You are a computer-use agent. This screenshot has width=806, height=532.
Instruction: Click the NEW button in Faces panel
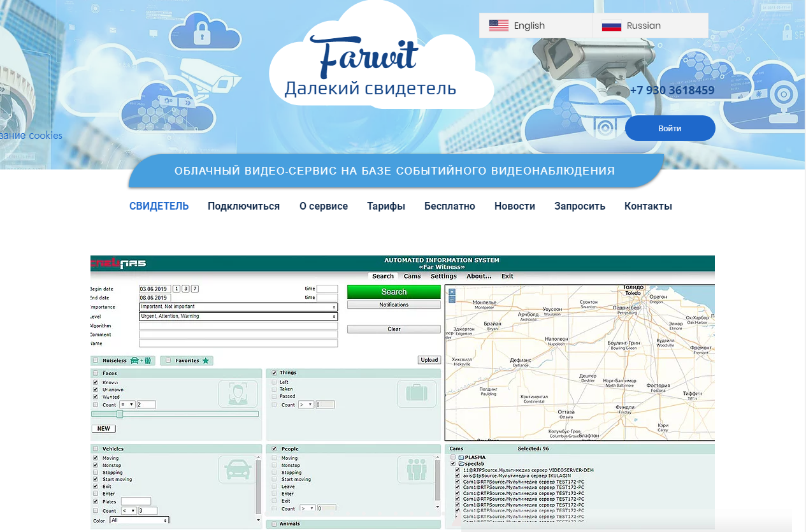coord(103,429)
